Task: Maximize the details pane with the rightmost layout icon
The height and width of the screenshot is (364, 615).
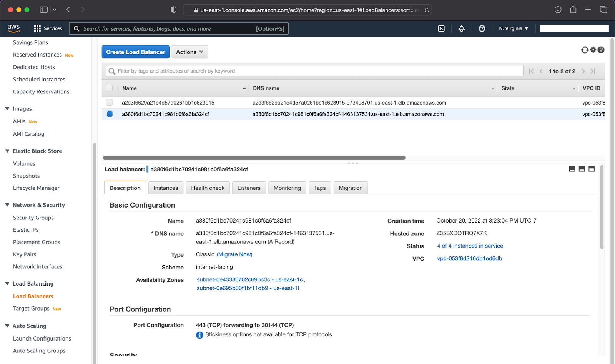Action: pyautogui.click(x=592, y=169)
